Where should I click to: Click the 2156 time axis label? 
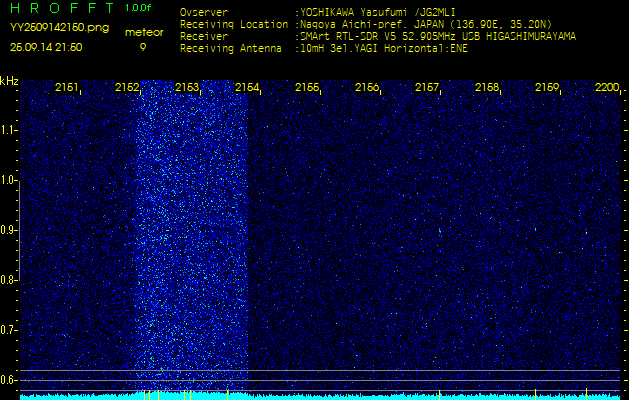[x=367, y=87]
